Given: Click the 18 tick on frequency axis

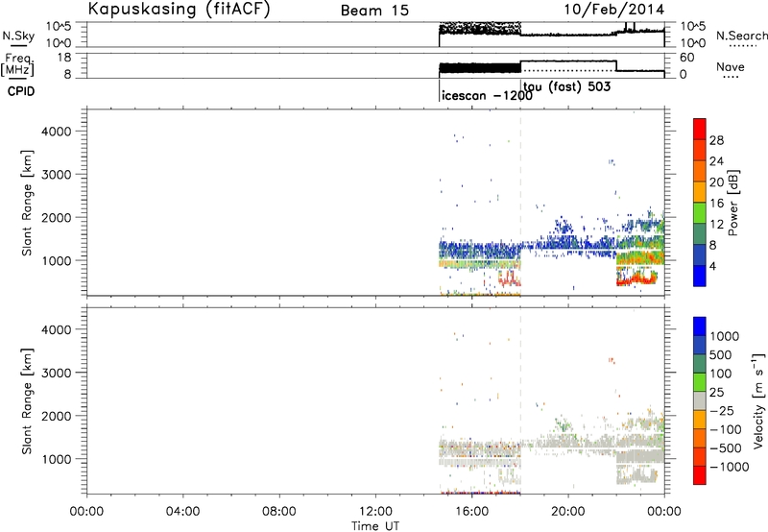Looking at the screenshot, I should 62,58.
